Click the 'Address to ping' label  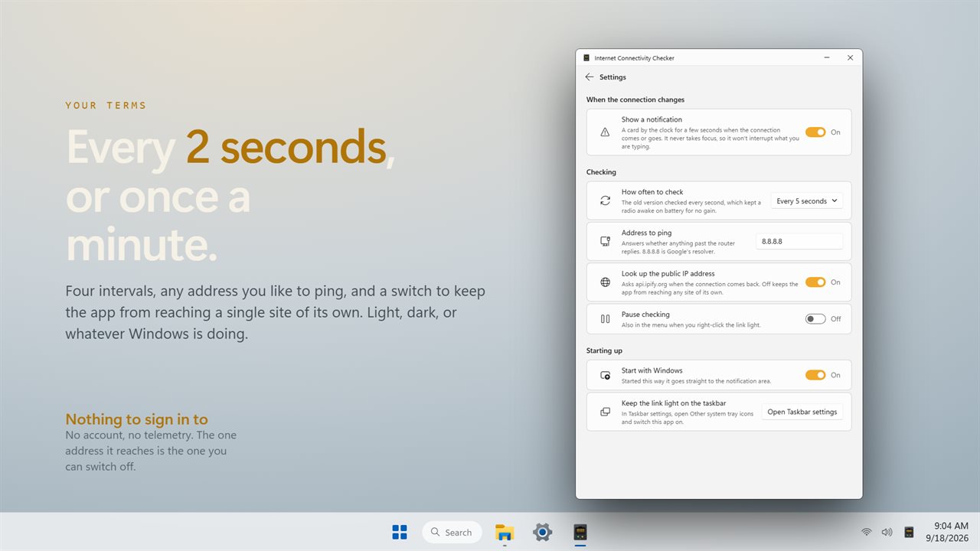click(646, 233)
